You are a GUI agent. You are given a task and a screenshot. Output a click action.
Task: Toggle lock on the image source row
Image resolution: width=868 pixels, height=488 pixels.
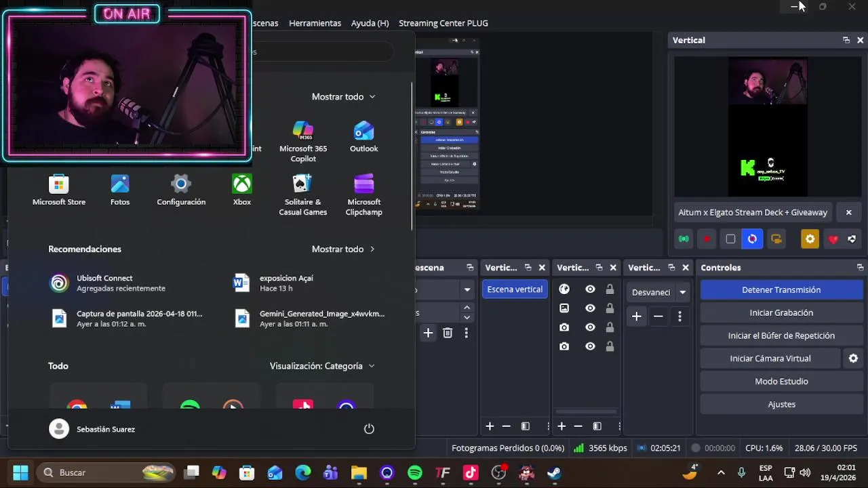pos(610,308)
